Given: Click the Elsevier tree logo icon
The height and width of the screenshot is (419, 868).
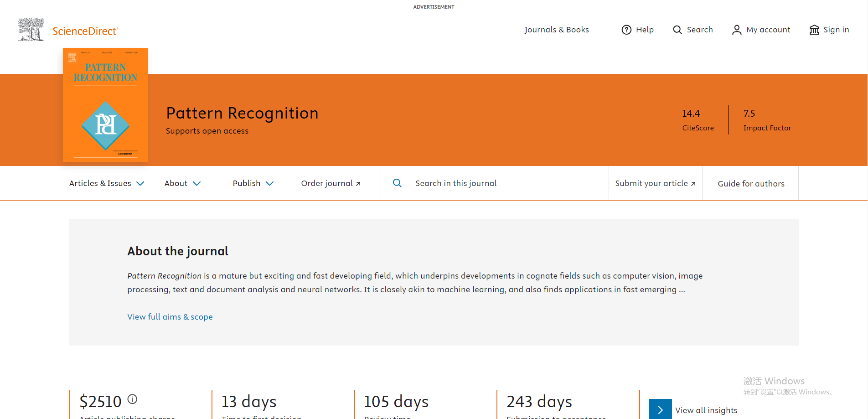Looking at the screenshot, I should [x=31, y=30].
